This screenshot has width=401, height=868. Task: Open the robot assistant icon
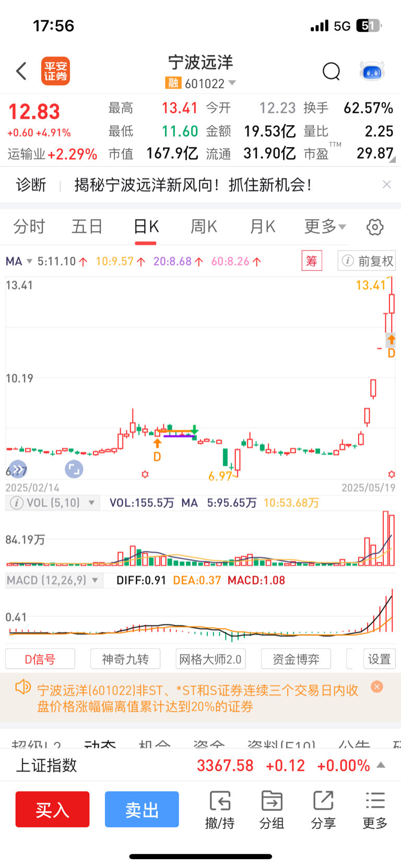pyautogui.click(x=372, y=71)
